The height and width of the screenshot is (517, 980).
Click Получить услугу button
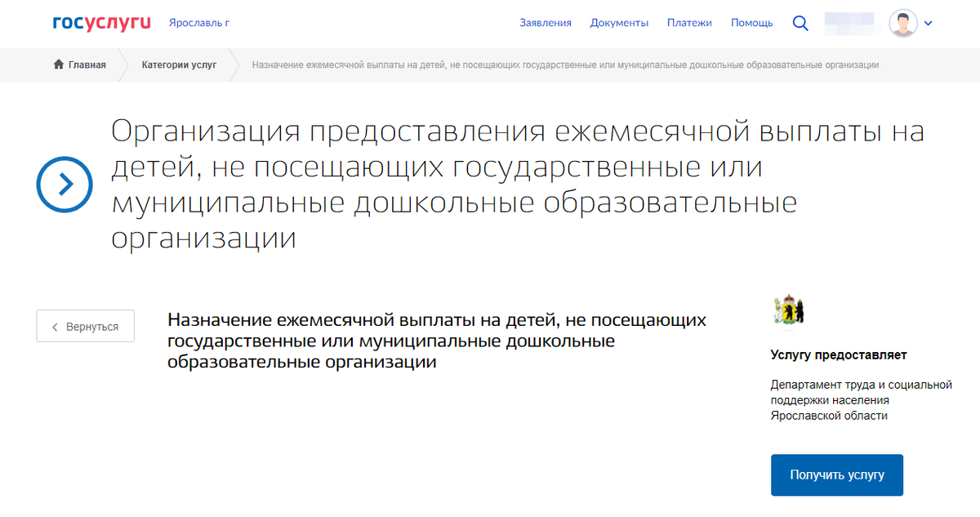[837, 475]
